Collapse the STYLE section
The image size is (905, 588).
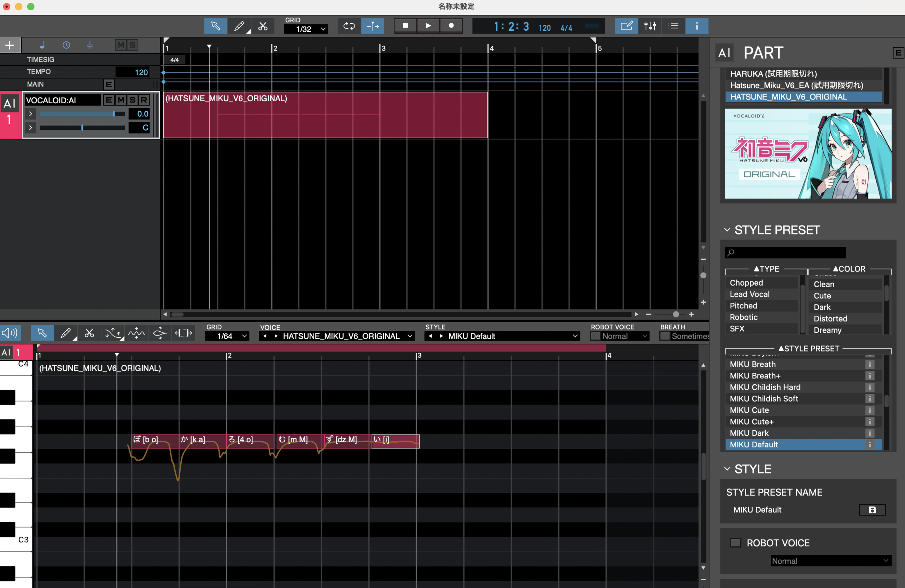pyautogui.click(x=727, y=469)
